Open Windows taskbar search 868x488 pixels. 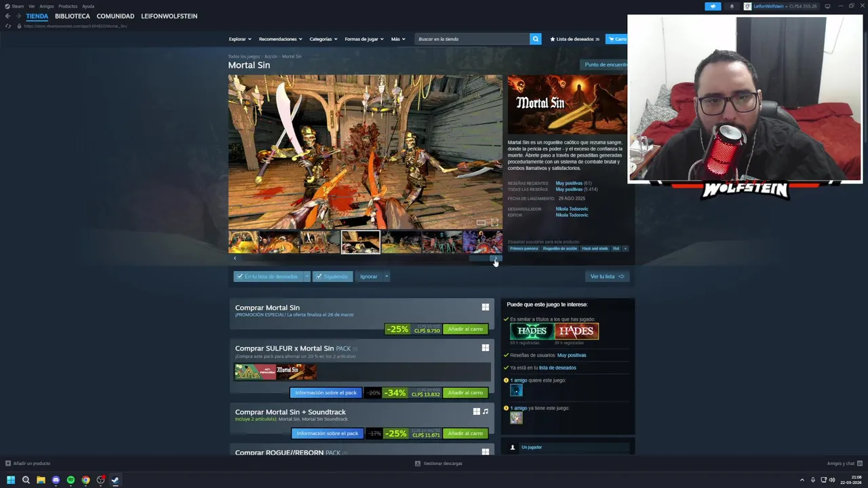pyautogui.click(x=26, y=480)
